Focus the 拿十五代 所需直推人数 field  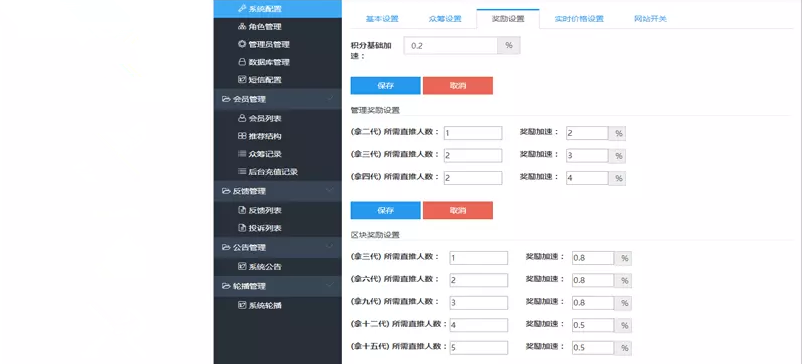pos(479,348)
